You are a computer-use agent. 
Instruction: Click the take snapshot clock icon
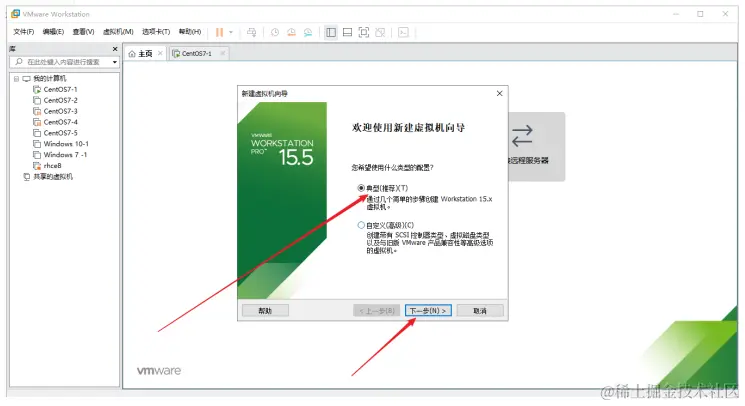[275, 32]
